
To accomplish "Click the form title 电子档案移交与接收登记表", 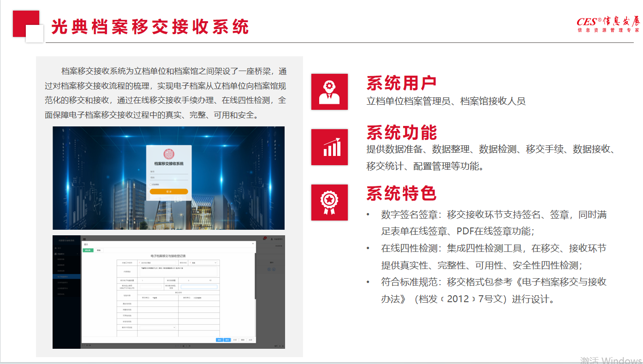I will 168,256.
